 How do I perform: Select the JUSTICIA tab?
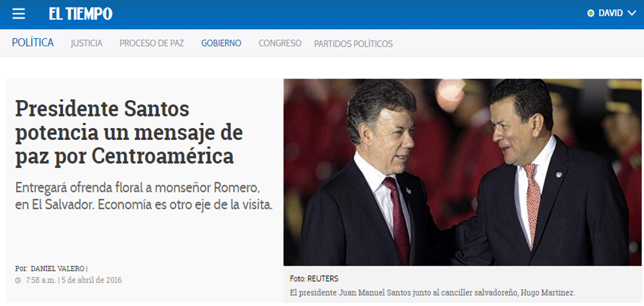[x=86, y=43]
